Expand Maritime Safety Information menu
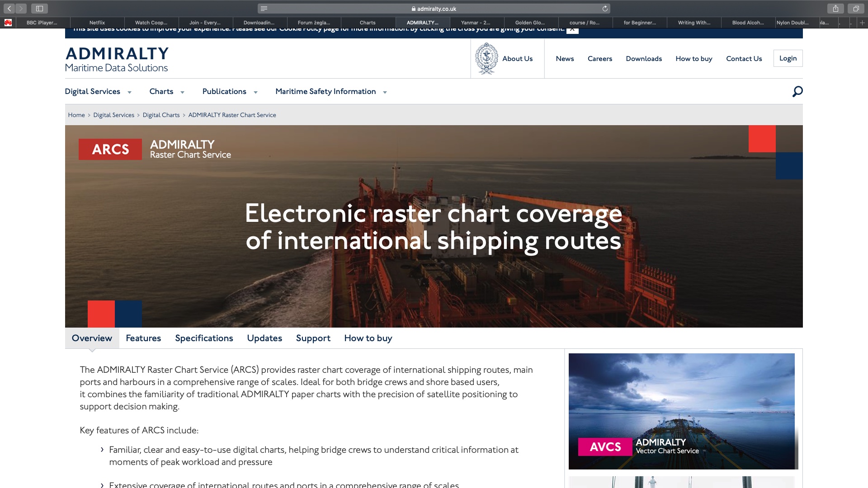Image resolution: width=868 pixels, height=488 pixels. coord(331,92)
